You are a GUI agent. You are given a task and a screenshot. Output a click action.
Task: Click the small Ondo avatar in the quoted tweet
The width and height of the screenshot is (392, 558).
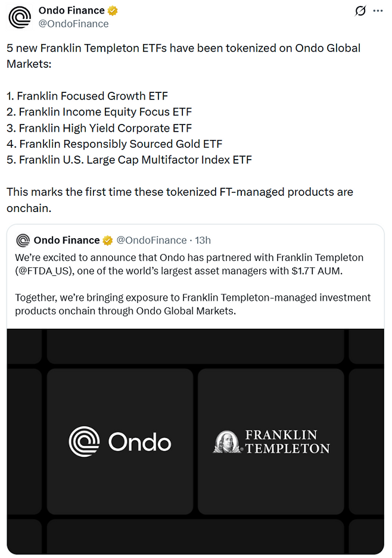click(x=23, y=240)
